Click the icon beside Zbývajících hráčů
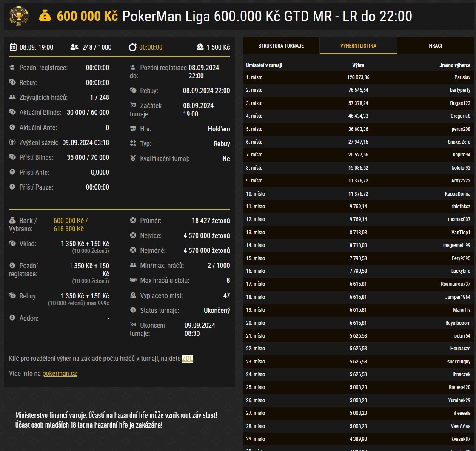This screenshot has width=476, height=451. 12,97
